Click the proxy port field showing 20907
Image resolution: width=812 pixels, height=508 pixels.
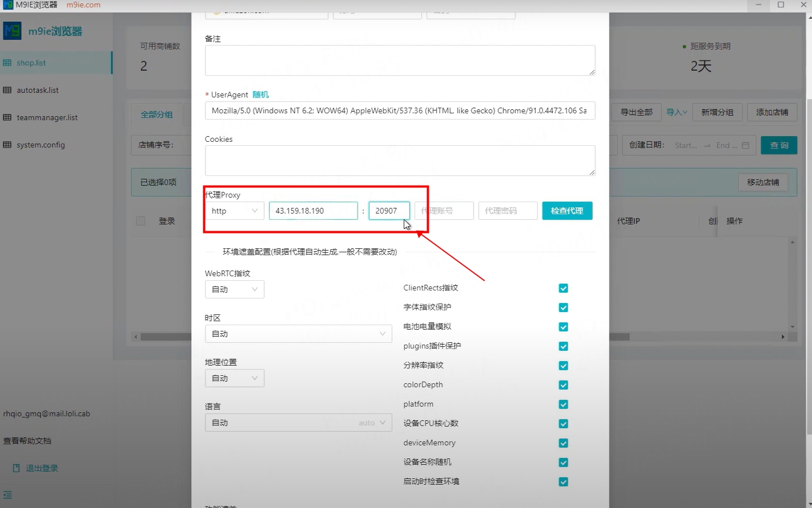(388, 211)
